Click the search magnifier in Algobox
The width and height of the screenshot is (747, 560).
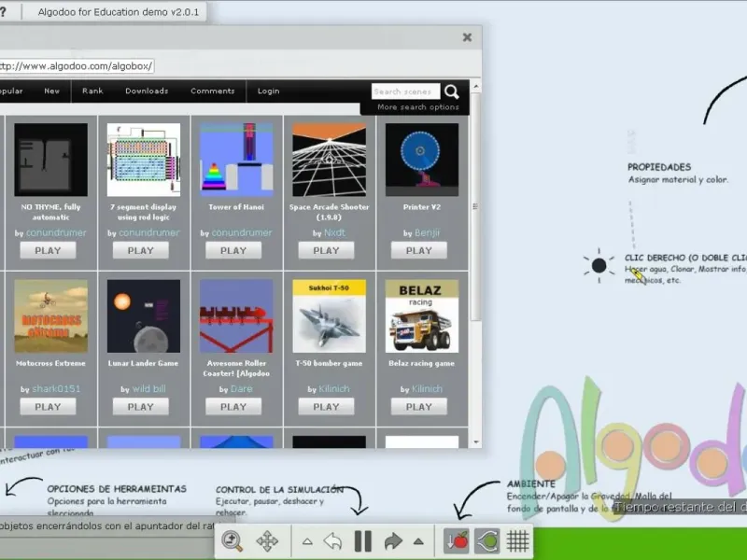click(x=452, y=91)
